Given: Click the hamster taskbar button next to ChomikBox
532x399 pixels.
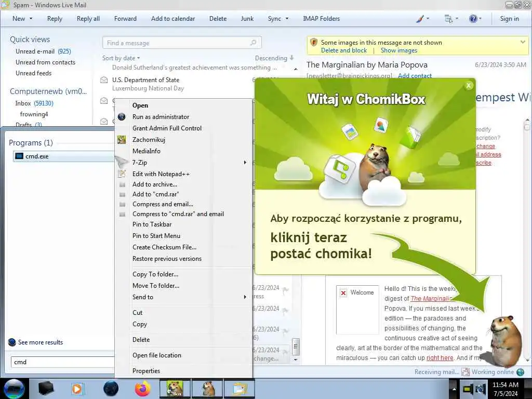Looking at the screenshot, I should 207,389.
